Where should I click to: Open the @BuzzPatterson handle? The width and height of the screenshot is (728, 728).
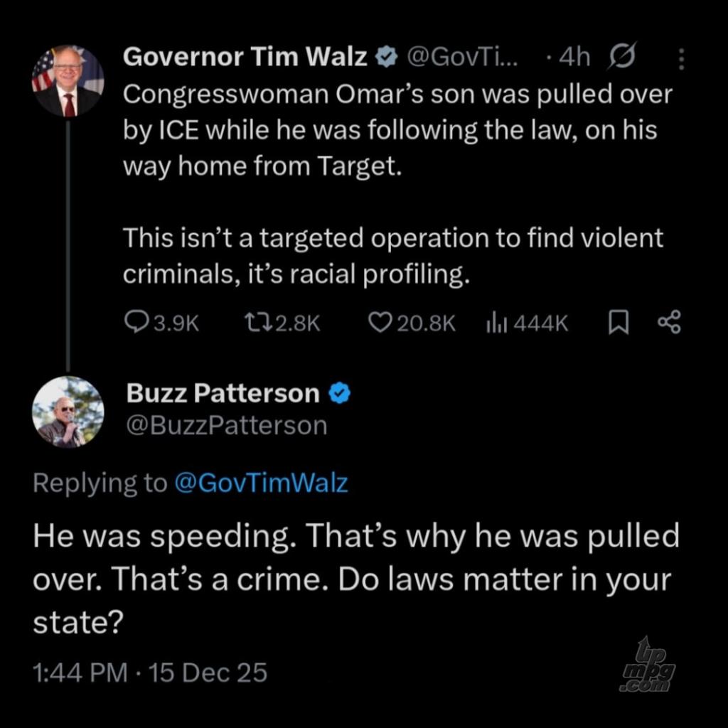(226, 425)
